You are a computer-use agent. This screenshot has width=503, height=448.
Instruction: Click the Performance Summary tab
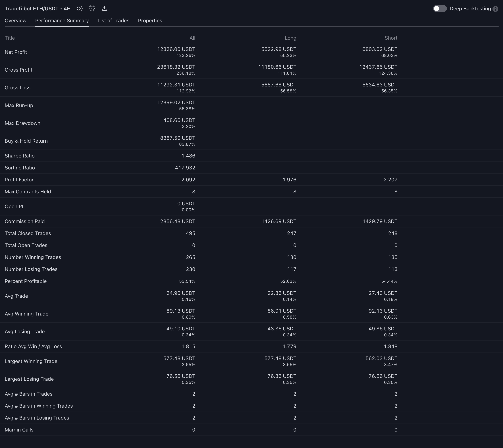[62, 21]
